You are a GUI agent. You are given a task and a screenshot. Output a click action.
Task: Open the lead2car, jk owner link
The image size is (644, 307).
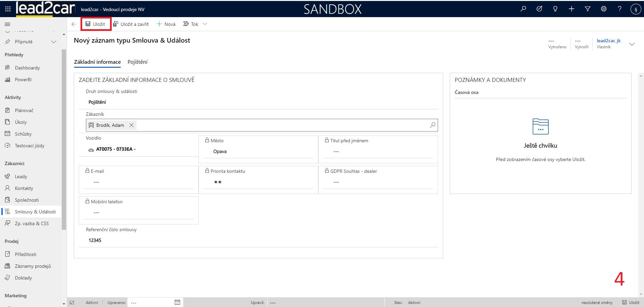click(x=608, y=41)
